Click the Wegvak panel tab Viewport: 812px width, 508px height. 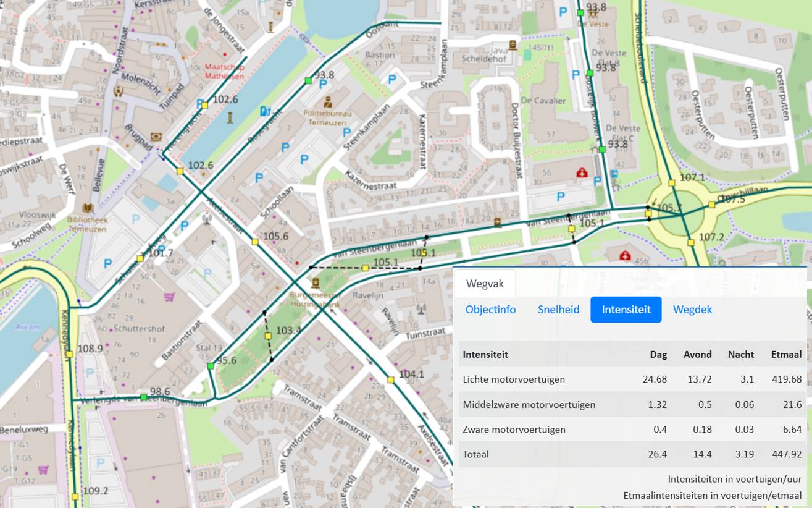pos(485,284)
